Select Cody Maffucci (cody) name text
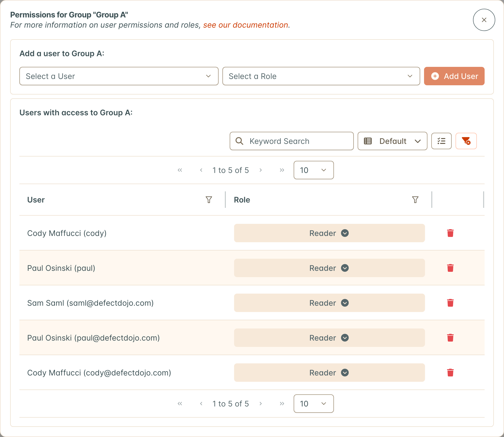Image resolution: width=504 pixels, height=437 pixels. click(67, 233)
